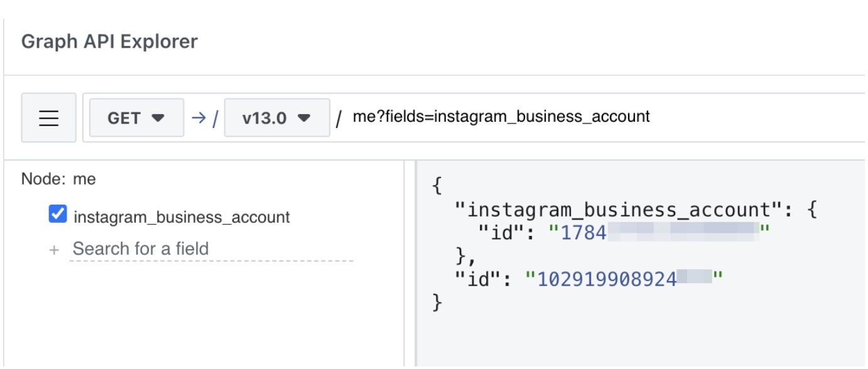868x369 pixels.
Task: Click the nested object's closing brace with comma
Action: 467,255
